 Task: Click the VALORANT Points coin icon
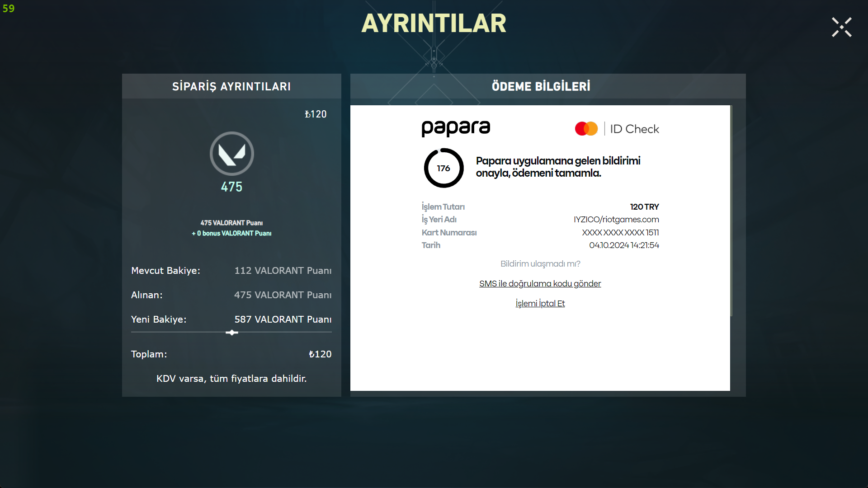coord(232,154)
